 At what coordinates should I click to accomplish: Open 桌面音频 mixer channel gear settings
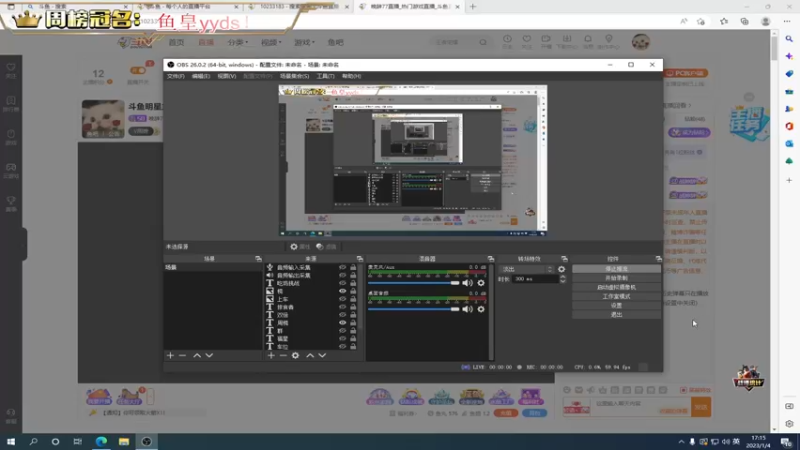coord(481,309)
